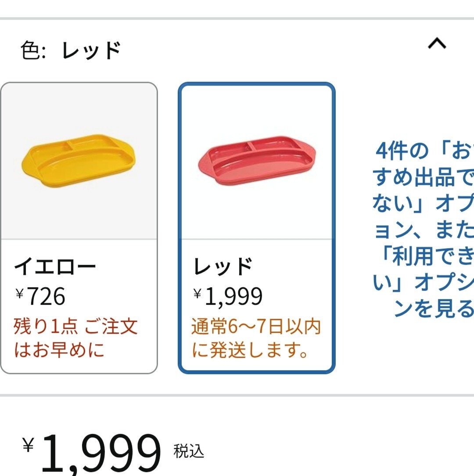This screenshot has height=476, width=474.
Task: Click the yen symbol in the red card
Action: point(197,293)
